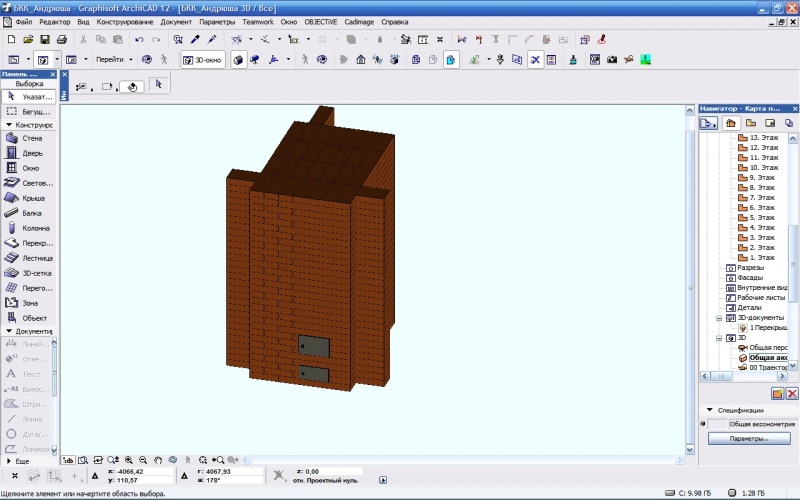800x500 pixels.
Task: Select the Лестница (Stair) tool
Action: (x=30, y=257)
